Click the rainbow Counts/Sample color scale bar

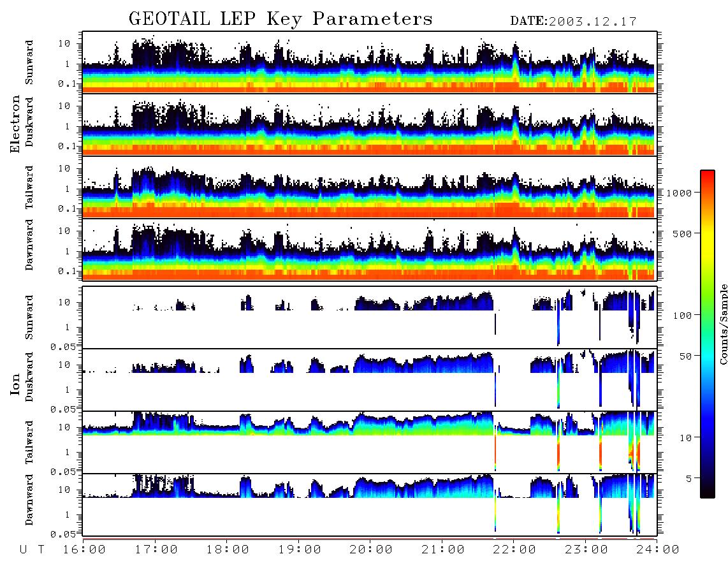pyautogui.click(x=707, y=334)
